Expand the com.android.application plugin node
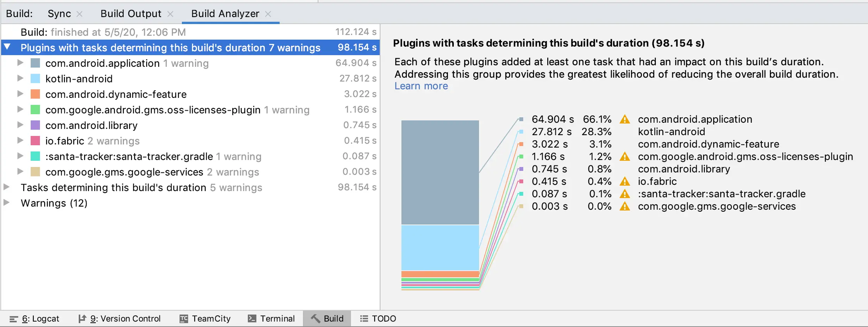 point(20,63)
